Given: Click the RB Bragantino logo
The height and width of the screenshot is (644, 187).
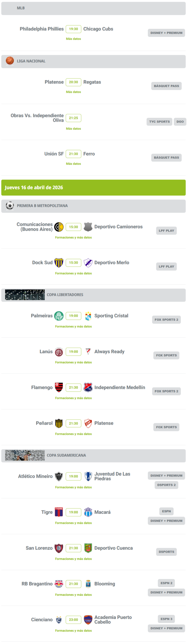Looking at the screenshot, I should coord(59,584).
